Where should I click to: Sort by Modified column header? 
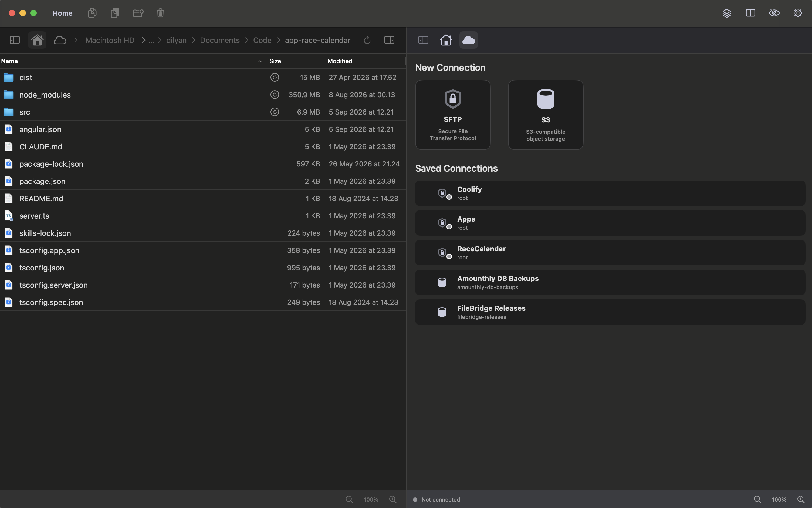tap(365, 61)
